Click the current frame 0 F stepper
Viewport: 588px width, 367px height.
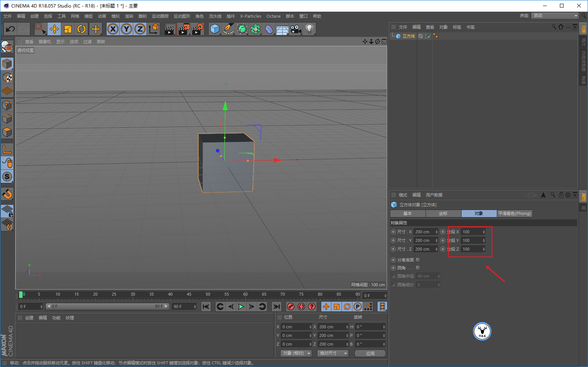[x=41, y=307]
